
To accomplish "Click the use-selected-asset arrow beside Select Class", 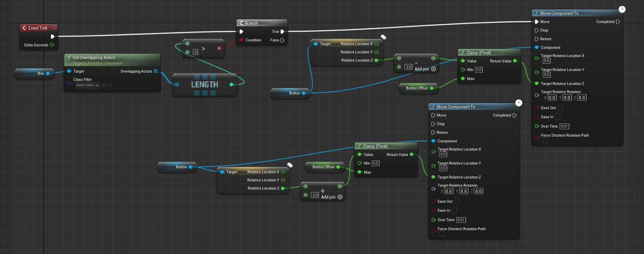I will (105, 85).
